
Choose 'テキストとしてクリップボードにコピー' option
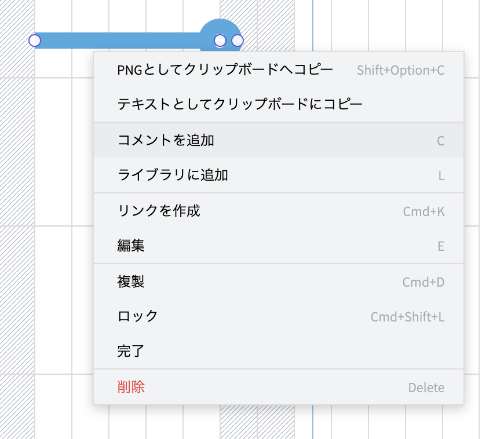point(239,105)
